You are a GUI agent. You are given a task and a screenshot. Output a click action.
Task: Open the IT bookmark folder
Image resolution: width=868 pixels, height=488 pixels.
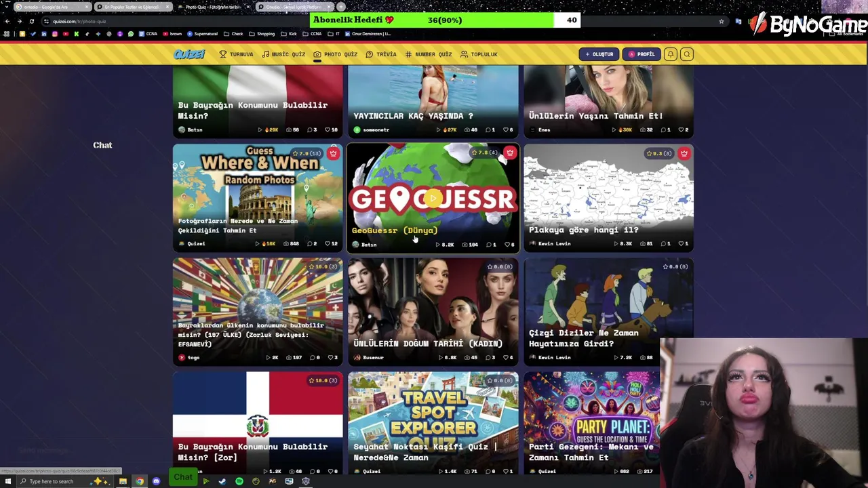click(335, 34)
